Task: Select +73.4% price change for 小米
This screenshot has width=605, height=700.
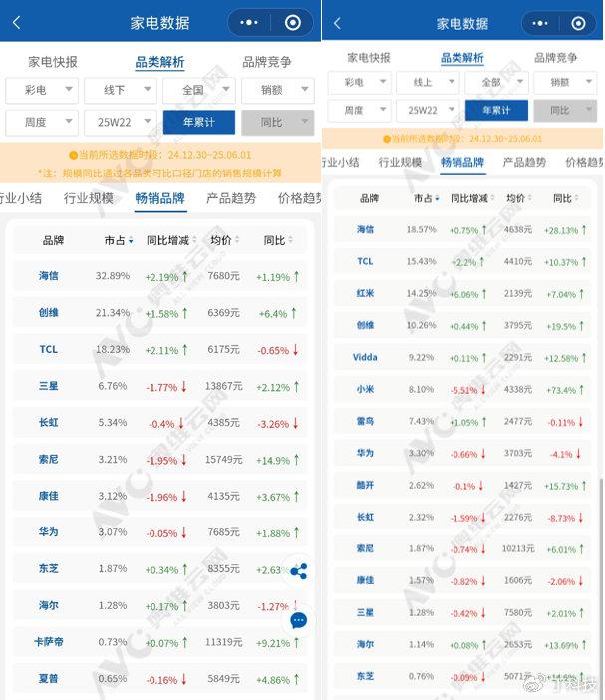Action: 561,390
